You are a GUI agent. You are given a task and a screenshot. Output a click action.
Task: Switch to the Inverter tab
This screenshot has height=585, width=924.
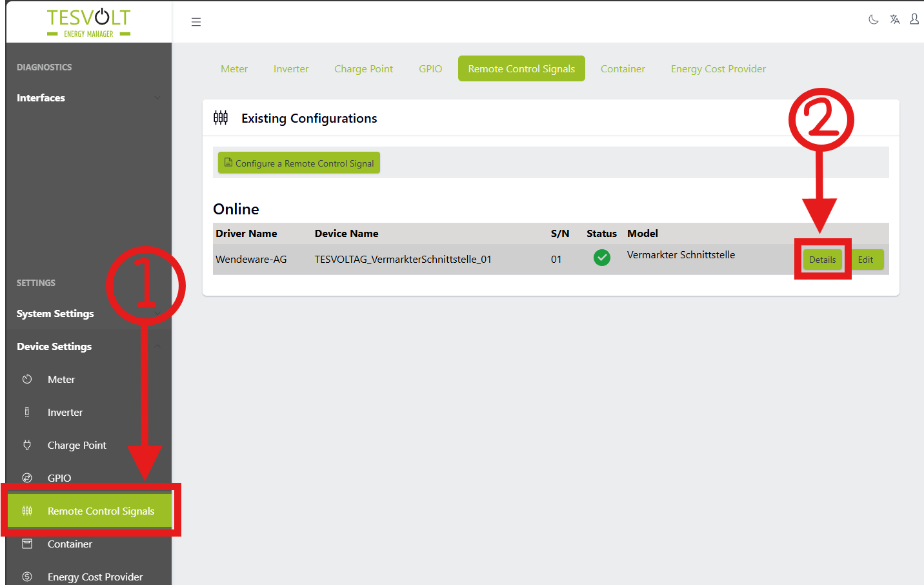[x=291, y=69]
